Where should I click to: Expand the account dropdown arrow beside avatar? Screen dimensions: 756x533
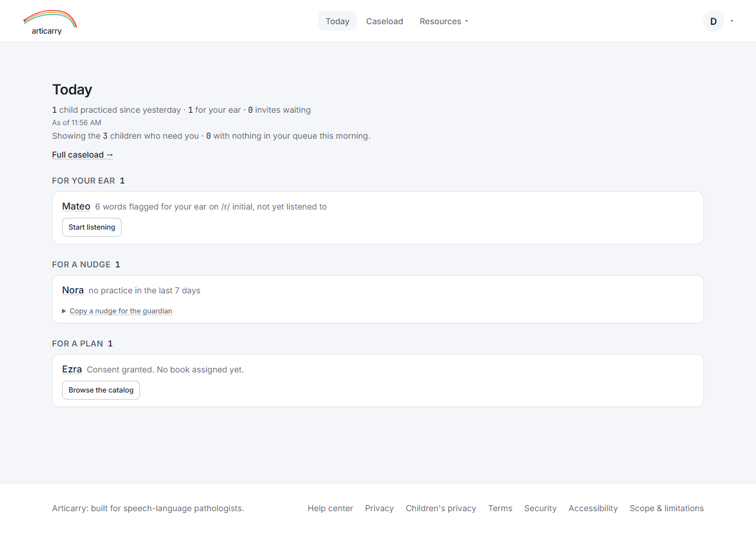[732, 21]
